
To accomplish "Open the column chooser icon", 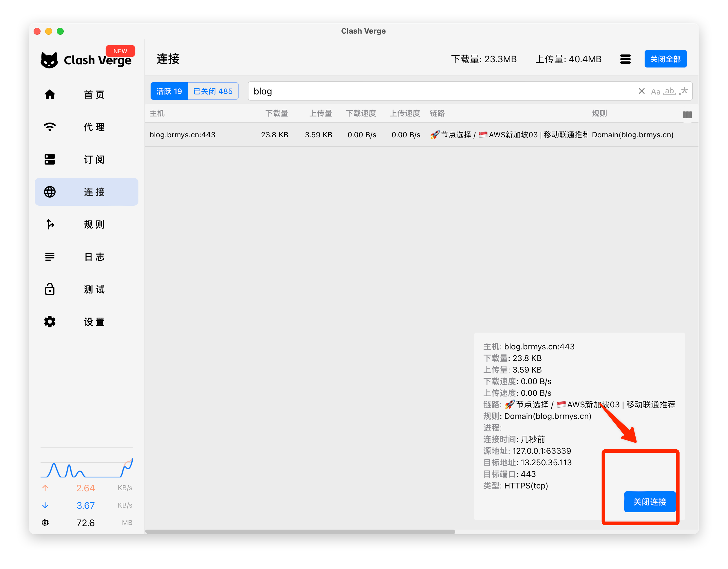I will coord(687,115).
